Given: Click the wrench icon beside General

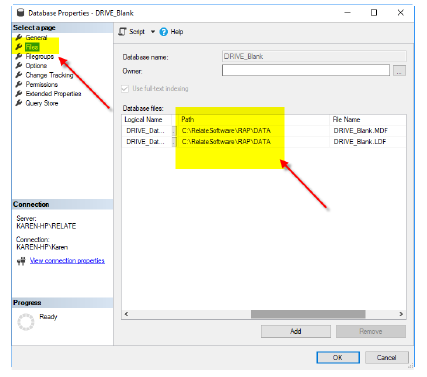Looking at the screenshot, I should (x=19, y=37).
